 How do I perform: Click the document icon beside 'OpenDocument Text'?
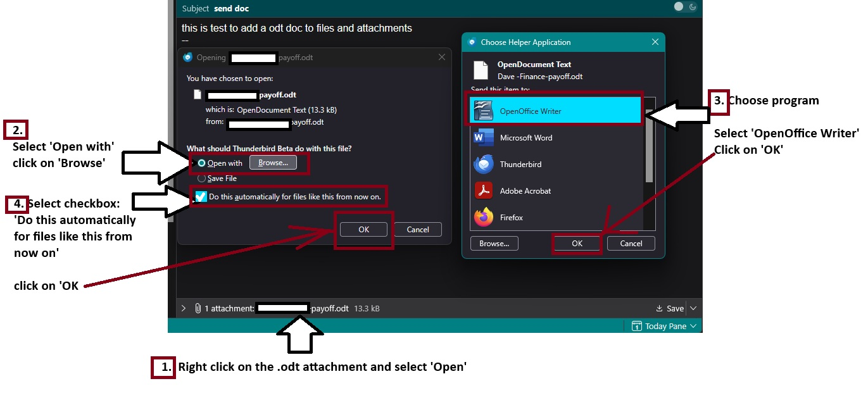(x=482, y=70)
